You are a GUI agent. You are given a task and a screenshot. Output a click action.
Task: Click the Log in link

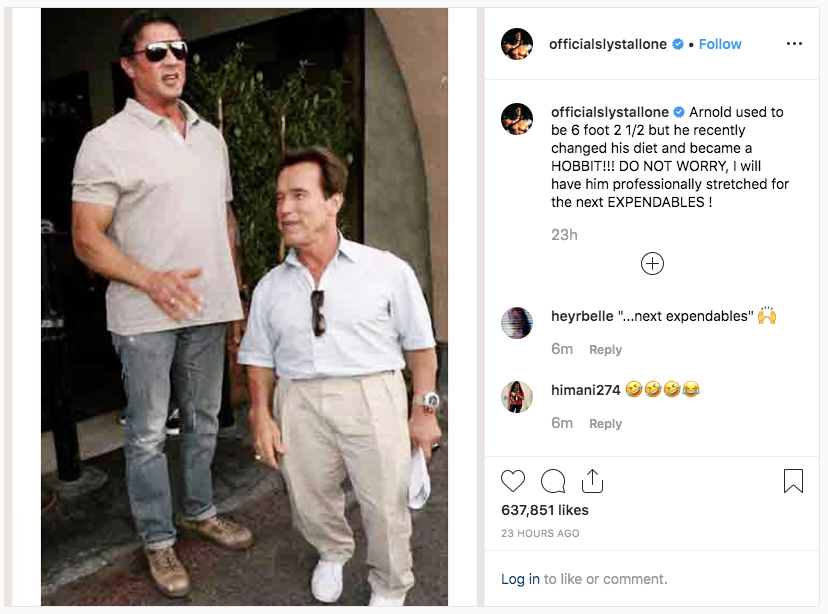click(x=520, y=579)
